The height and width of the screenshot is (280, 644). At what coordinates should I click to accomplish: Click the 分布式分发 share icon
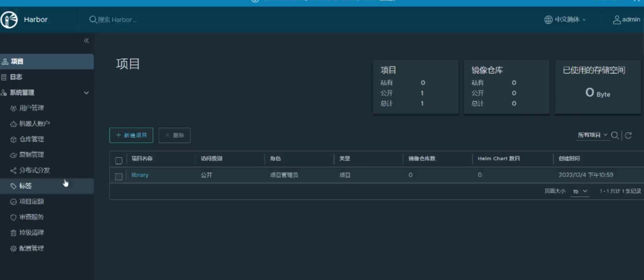pyautogui.click(x=13, y=171)
